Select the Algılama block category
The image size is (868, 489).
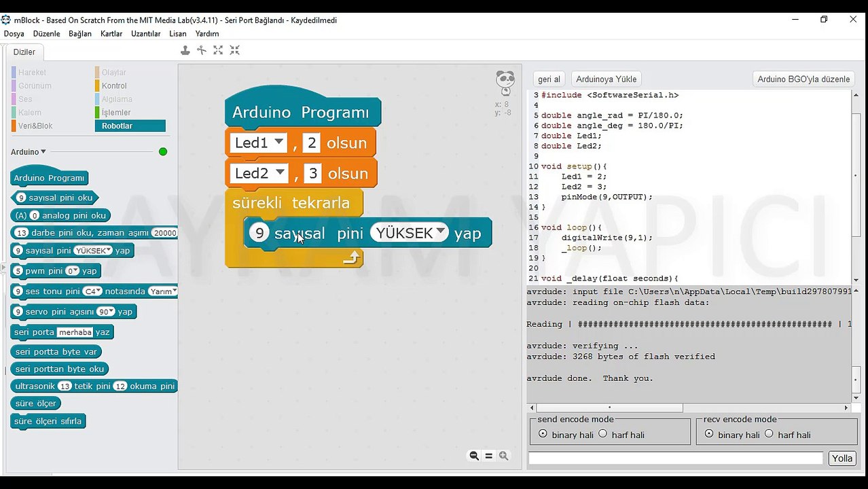117,99
